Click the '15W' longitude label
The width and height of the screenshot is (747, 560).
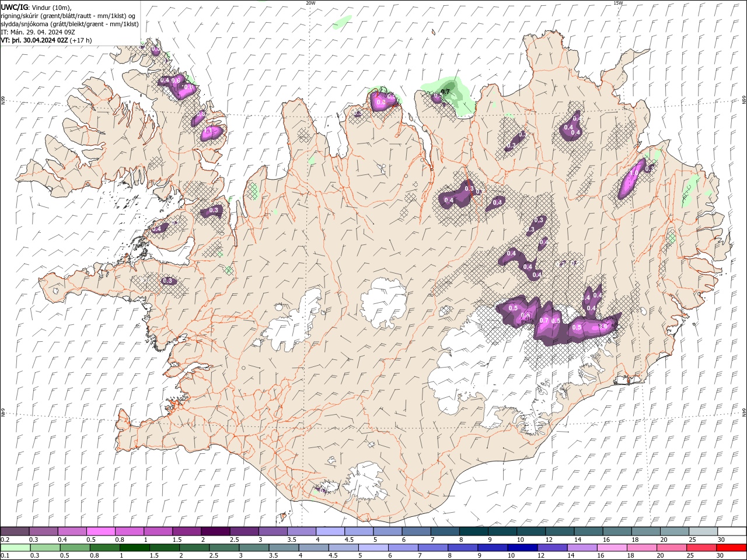pyautogui.click(x=618, y=3)
